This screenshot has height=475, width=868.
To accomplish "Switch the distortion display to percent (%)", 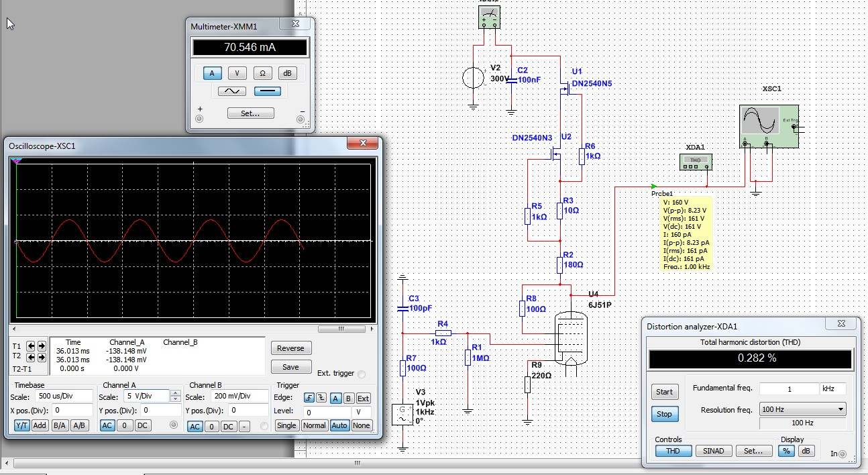I will 786,451.
